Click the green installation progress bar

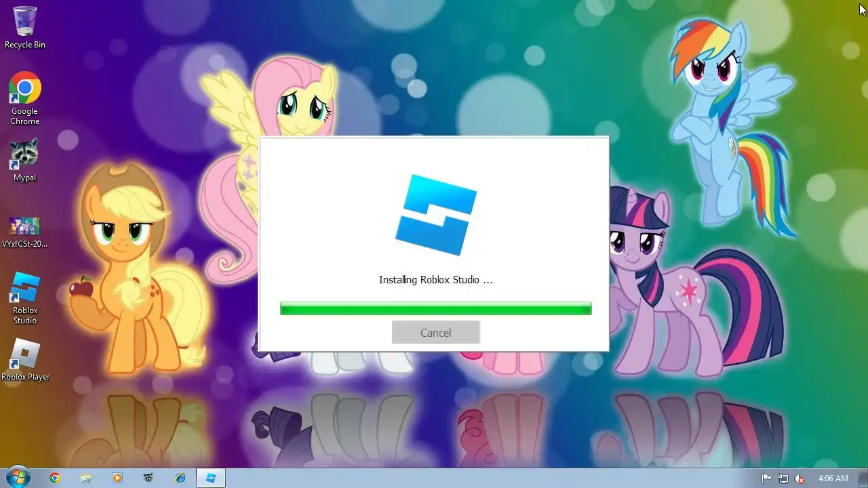pos(435,309)
